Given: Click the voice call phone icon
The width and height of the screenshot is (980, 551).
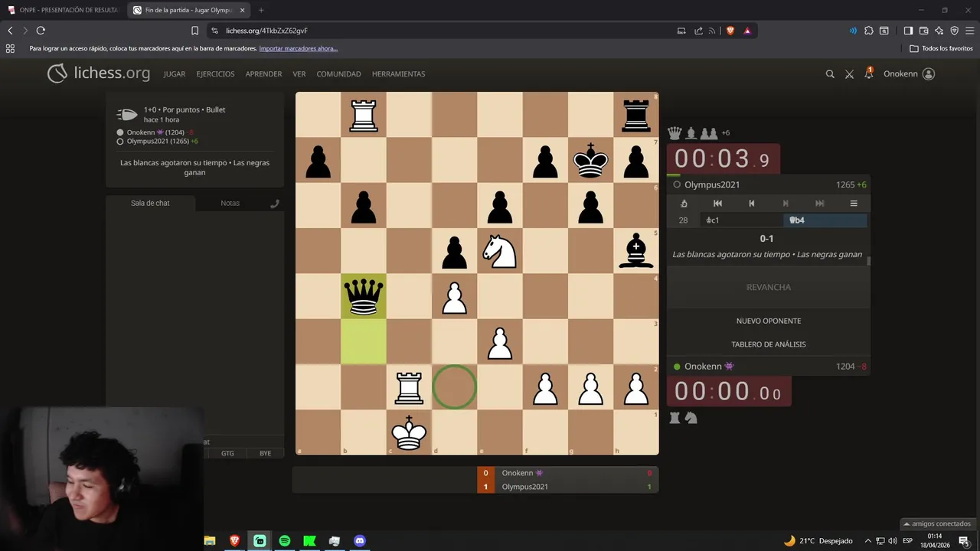Looking at the screenshot, I should pos(275,204).
